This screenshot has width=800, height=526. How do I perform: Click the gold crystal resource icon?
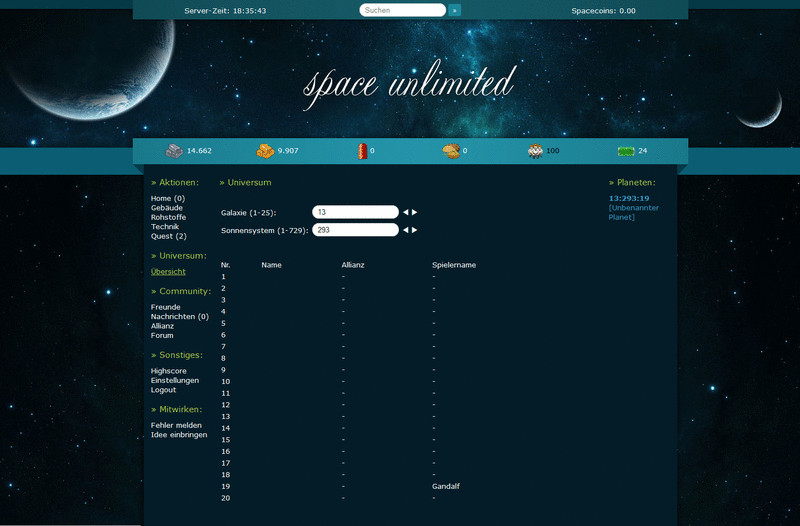tap(265, 151)
